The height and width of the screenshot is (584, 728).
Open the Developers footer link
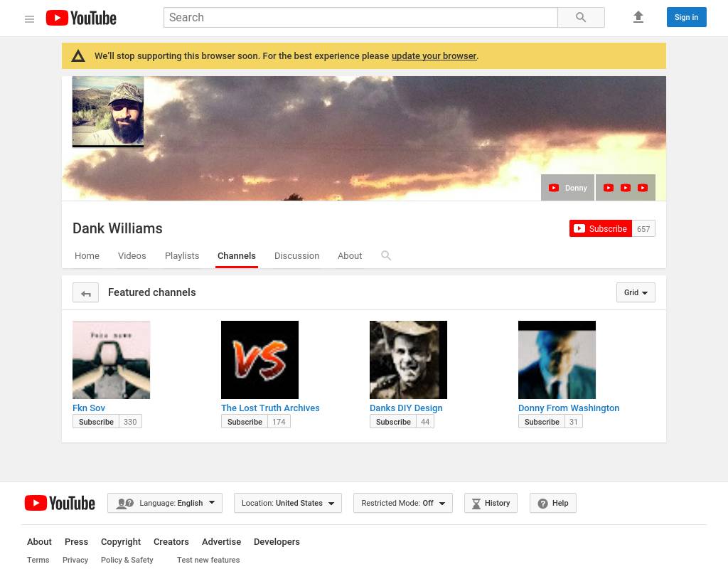click(277, 542)
